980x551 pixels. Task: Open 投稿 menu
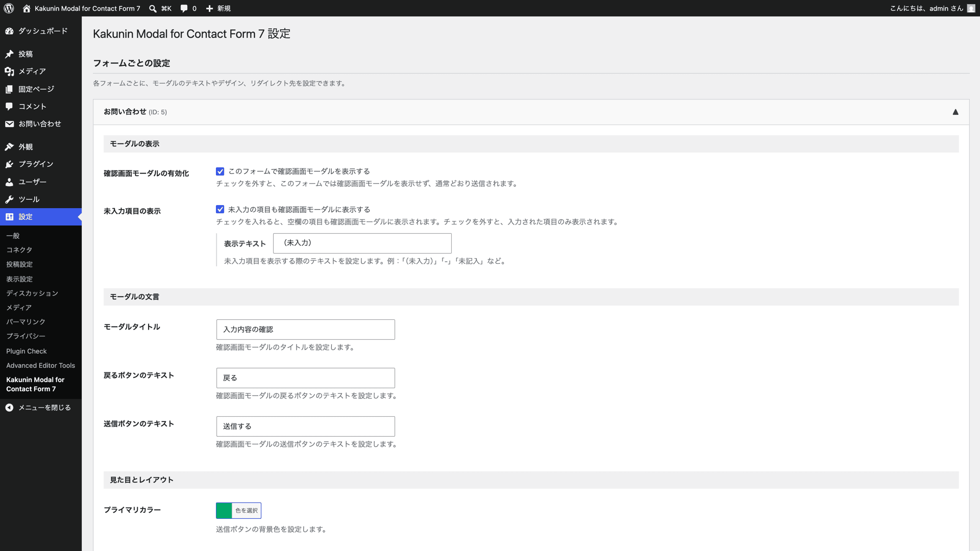click(41, 54)
